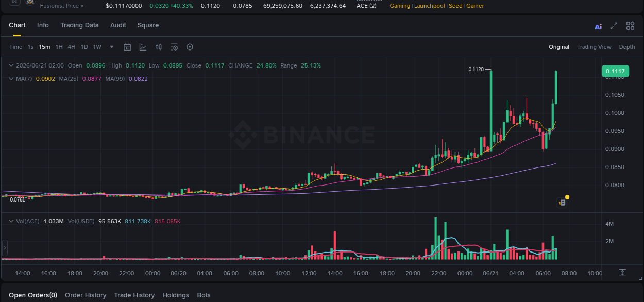Switch to Depth chart view
Viewport: 644px width, 302px height.
[x=627, y=47]
